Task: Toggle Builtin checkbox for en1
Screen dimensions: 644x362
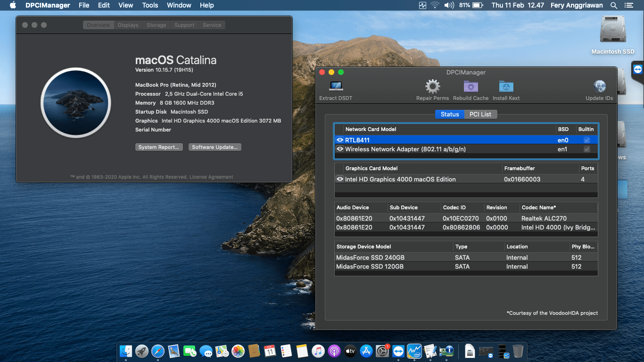Action: click(587, 149)
